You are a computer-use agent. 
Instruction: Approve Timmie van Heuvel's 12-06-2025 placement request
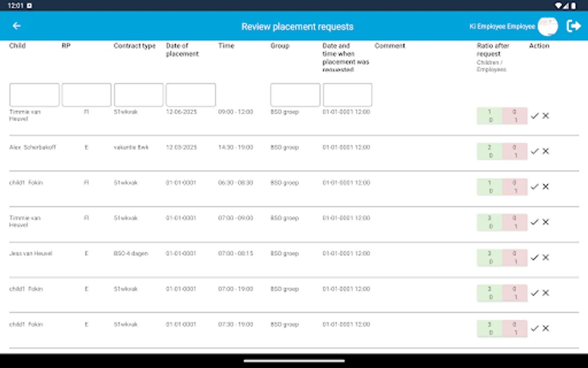point(535,116)
